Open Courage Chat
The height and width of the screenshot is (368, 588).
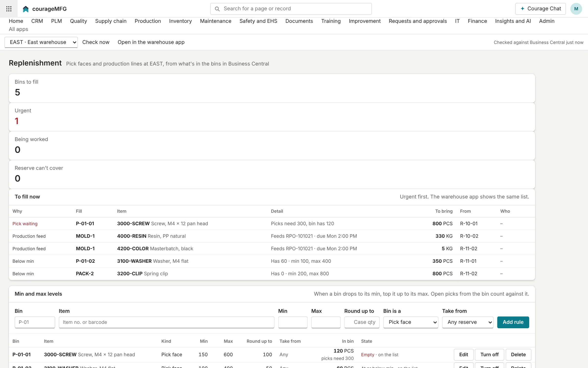click(x=540, y=9)
